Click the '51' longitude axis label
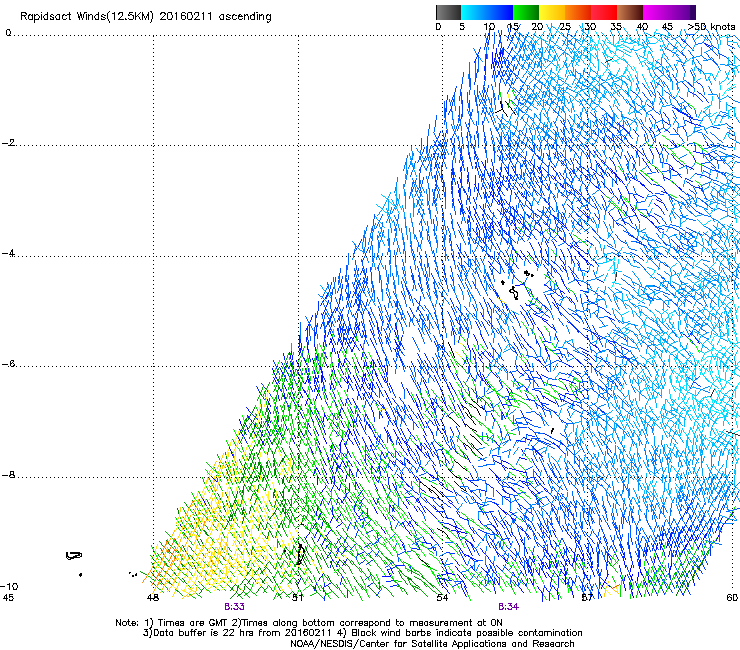Viewport: 740px width, 650px height. click(297, 598)
